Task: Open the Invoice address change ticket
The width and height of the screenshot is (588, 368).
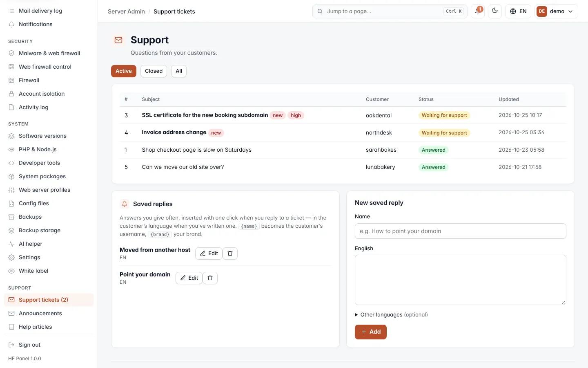Action: tap(174, 132)
